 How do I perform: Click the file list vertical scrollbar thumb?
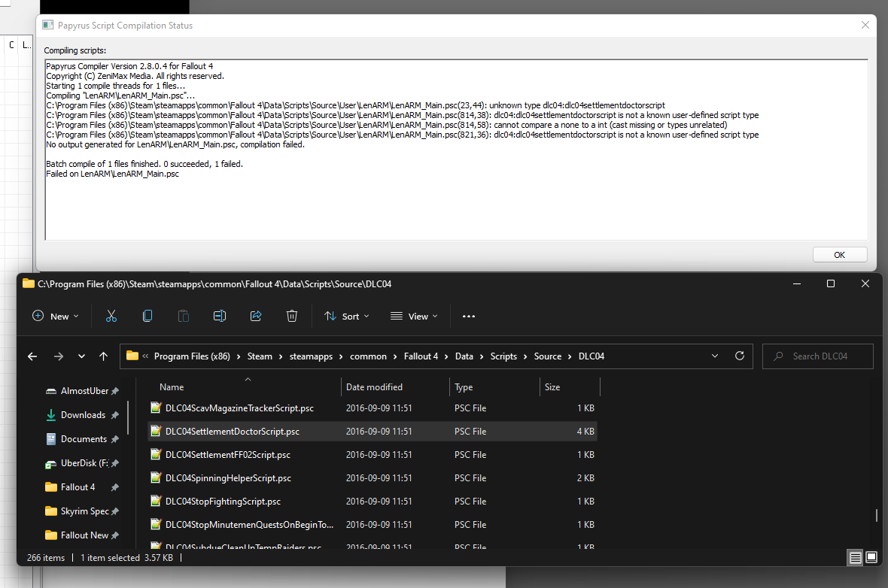point(876,515)
